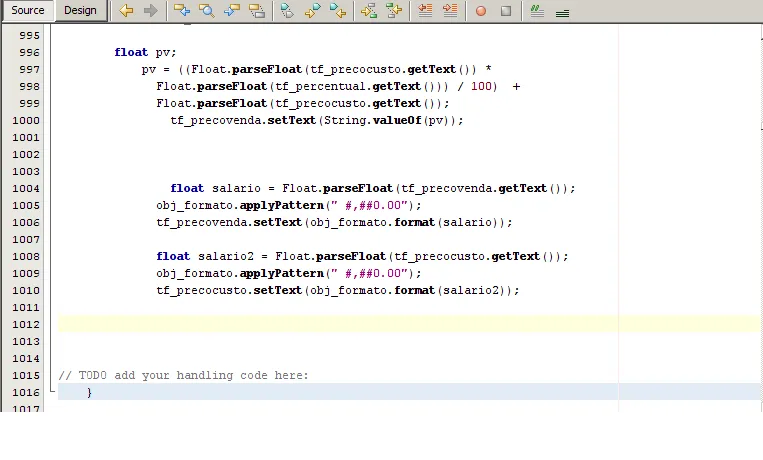Viewport: 763px width, 460px height.
Task: Click line number 1008 in gutter
Action: click(x=27, y=256)
